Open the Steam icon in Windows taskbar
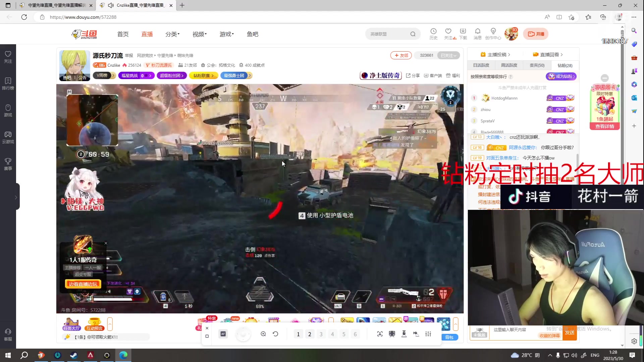The height and width of the screenshot is (362, 644). coord(73,355)
